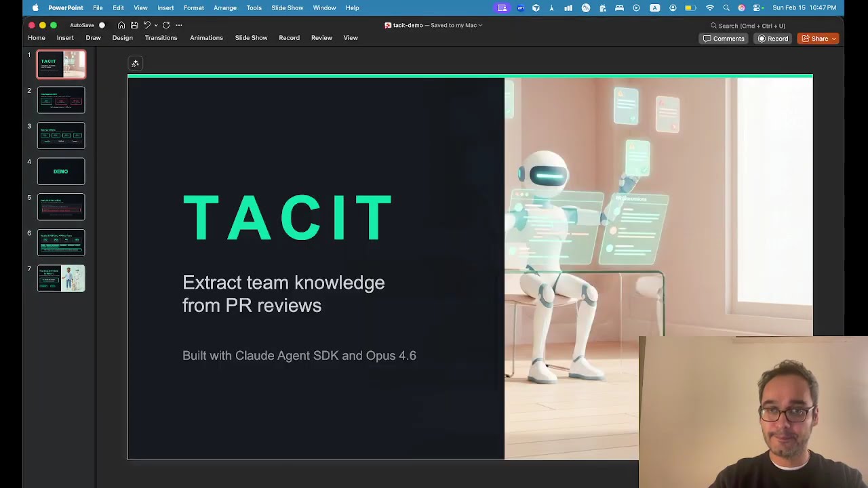
Task: Open the Format menu in the menu bar
Action: point(193,8)
